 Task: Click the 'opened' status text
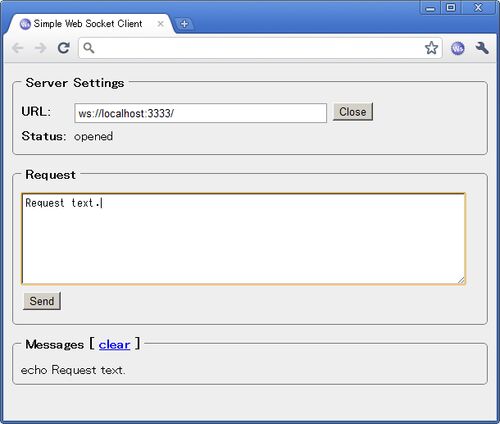click(x=93, y=136)
